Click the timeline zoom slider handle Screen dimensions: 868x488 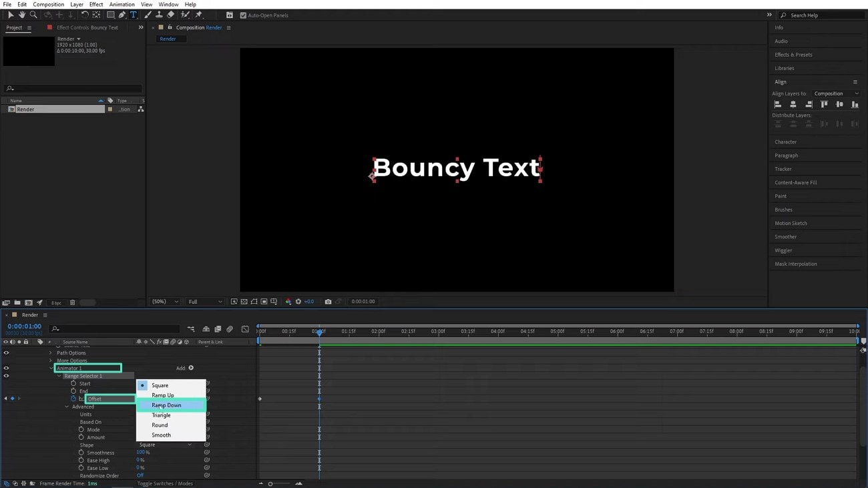(x=270, y=483)
